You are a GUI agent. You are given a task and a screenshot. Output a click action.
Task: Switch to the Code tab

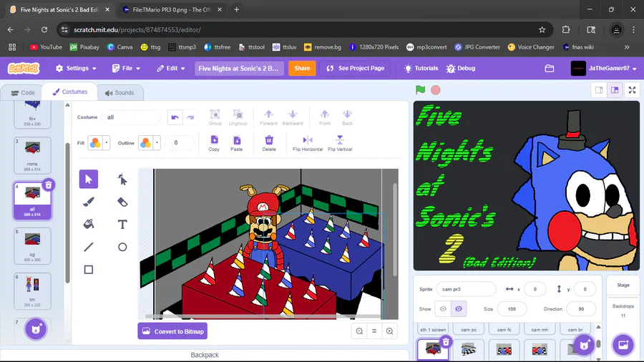[23, 93]
